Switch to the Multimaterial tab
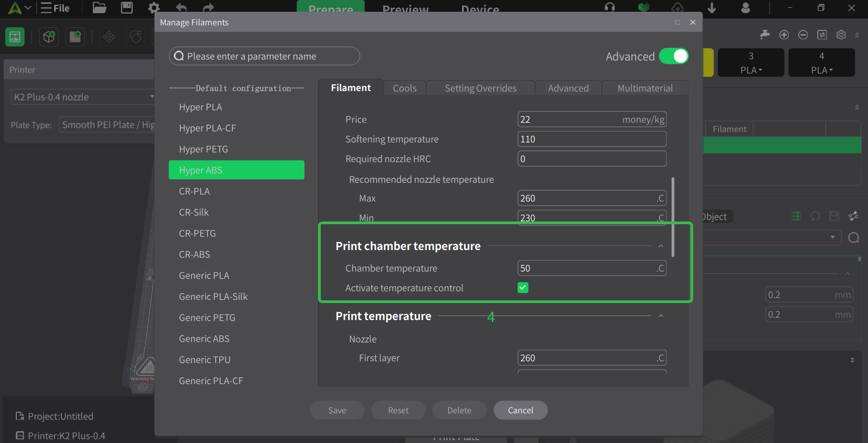This screenshot has width=868, height=443. 645,88
